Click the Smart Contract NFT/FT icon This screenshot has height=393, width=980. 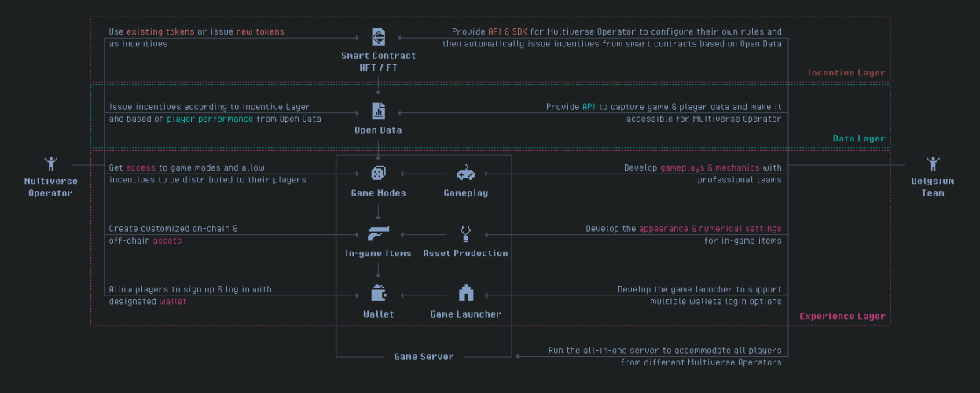point(378,37)
